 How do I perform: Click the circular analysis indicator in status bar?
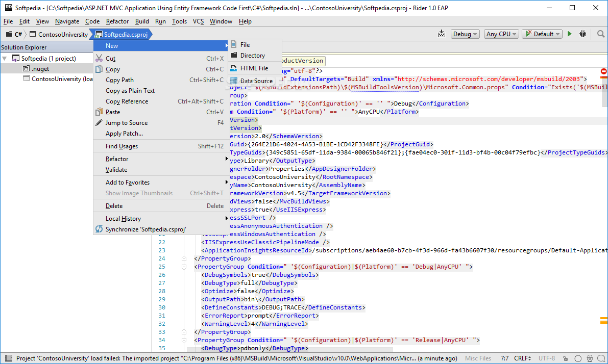(578, 358)
